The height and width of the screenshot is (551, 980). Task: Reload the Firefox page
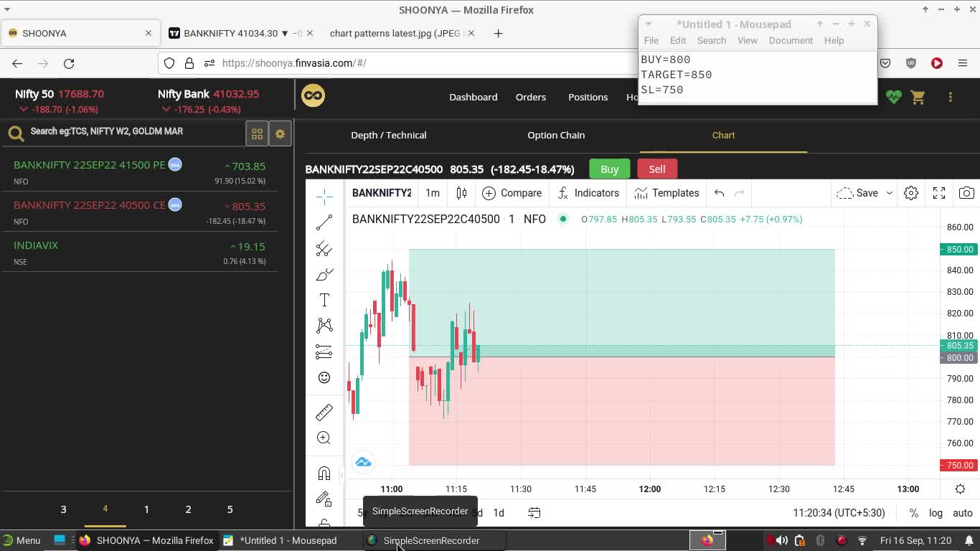point(69,63)
